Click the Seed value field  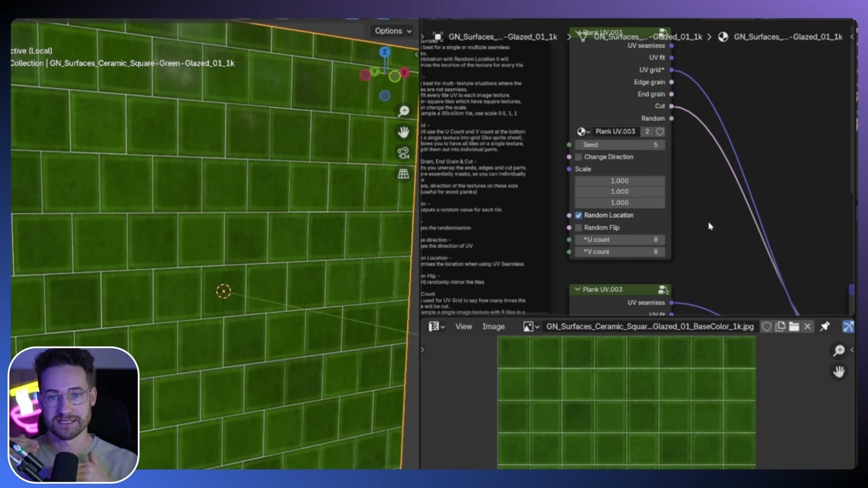click(619, 145)
